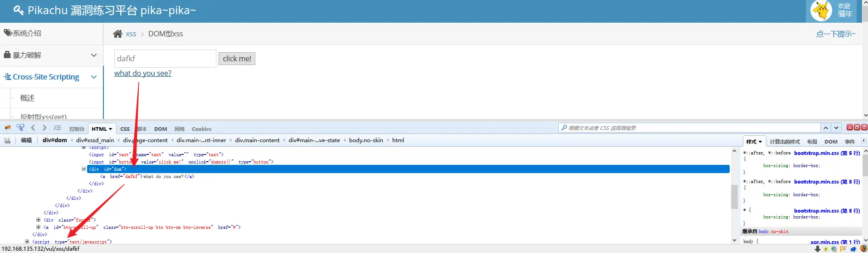Click the lock icon beside 暴力破解
This screenshot has width=868, height=253.
point(7,55)
